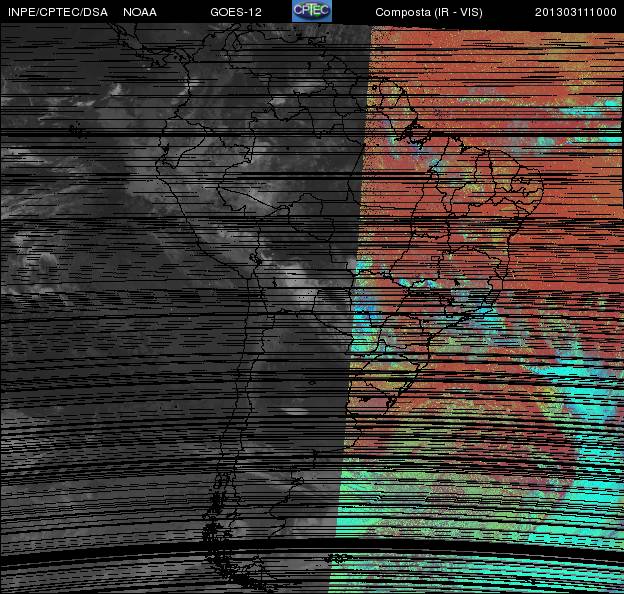Click the Composta (IR - VIS) title
This screenshot has width=624, height=594.
pyautogui.click(x=429, y=12)
